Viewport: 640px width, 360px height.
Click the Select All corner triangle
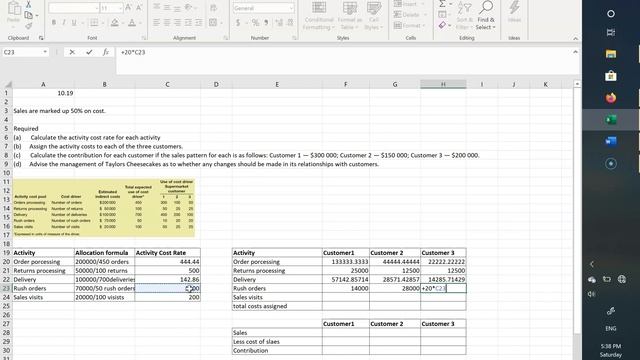tap(7, 84)
